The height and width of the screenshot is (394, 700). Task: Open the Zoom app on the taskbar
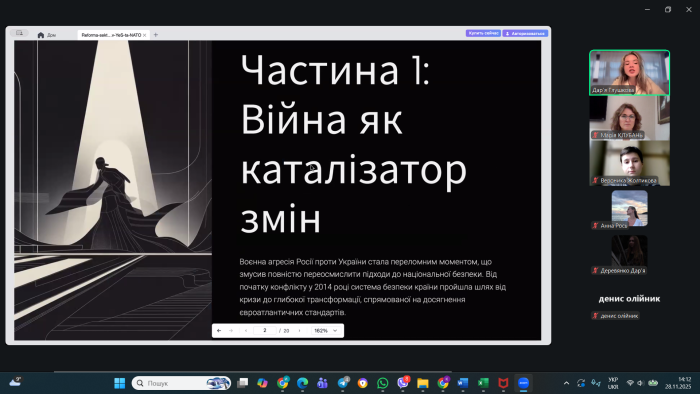523,383
